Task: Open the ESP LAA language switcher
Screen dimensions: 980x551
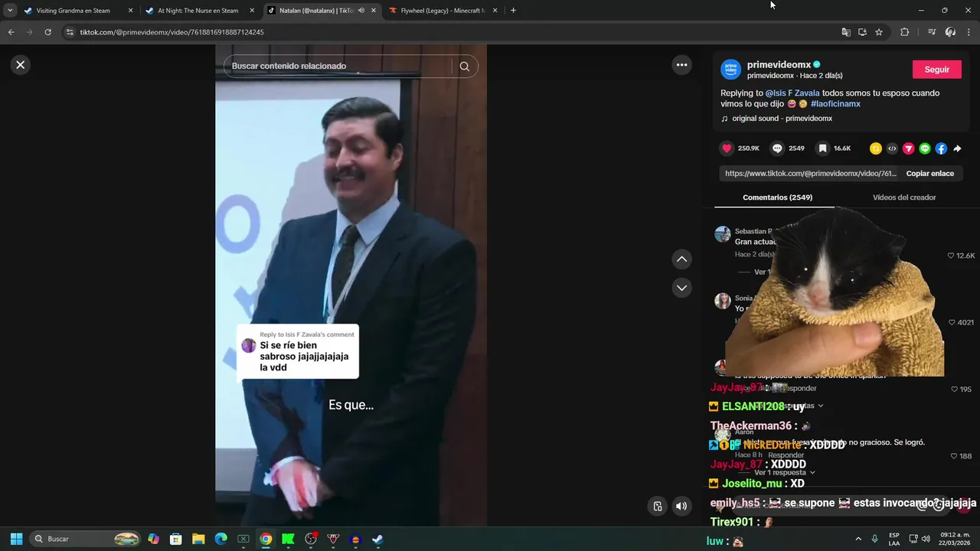Action: click(x=894, y=539)
